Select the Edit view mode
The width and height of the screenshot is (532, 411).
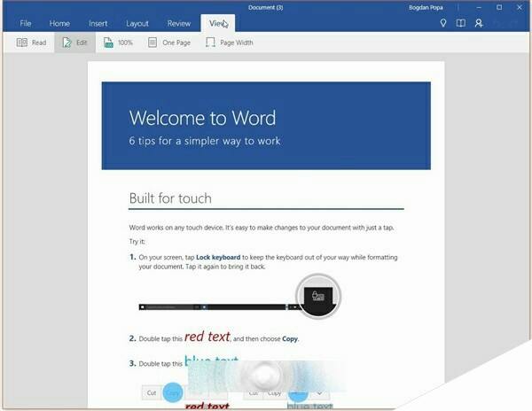pyautogui.click(x=74, y=42)
